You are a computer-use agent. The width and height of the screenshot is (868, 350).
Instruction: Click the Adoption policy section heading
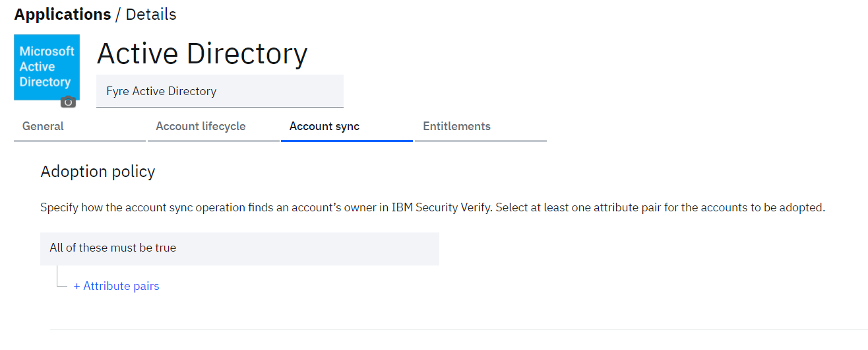pyautogui.click(x=98, y=172)
